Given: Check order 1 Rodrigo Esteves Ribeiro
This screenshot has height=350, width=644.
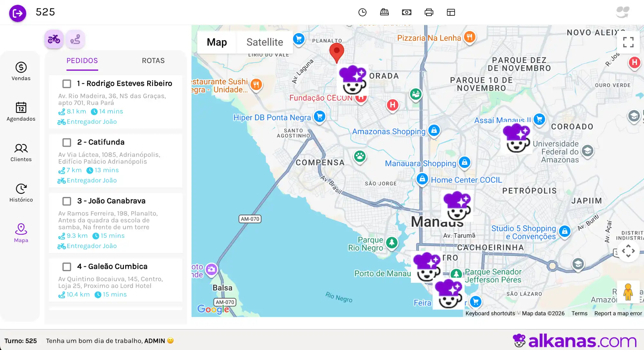Looking at the screenshot, I should click(67, 84).
